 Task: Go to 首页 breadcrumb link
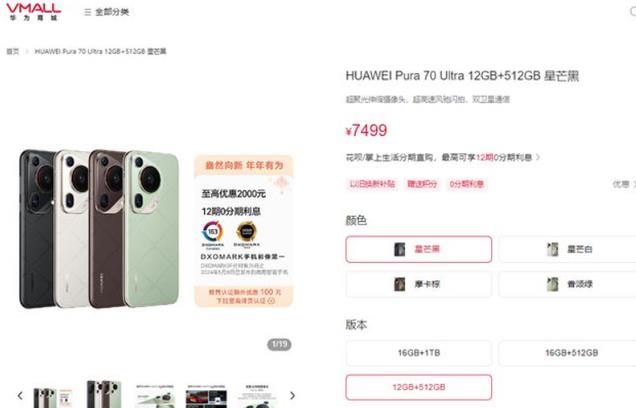(x=13, y=52)
